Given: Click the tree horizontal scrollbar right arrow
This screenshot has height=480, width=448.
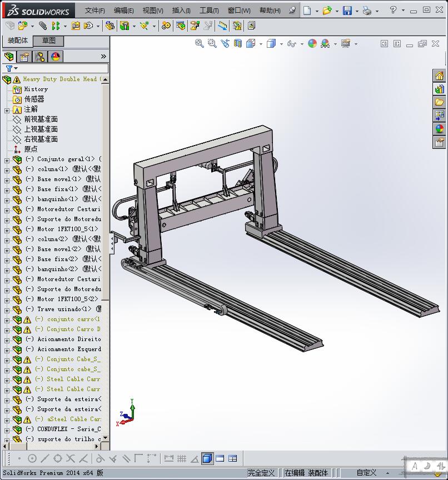Looking at the screenshot, I should pos(97,446).
